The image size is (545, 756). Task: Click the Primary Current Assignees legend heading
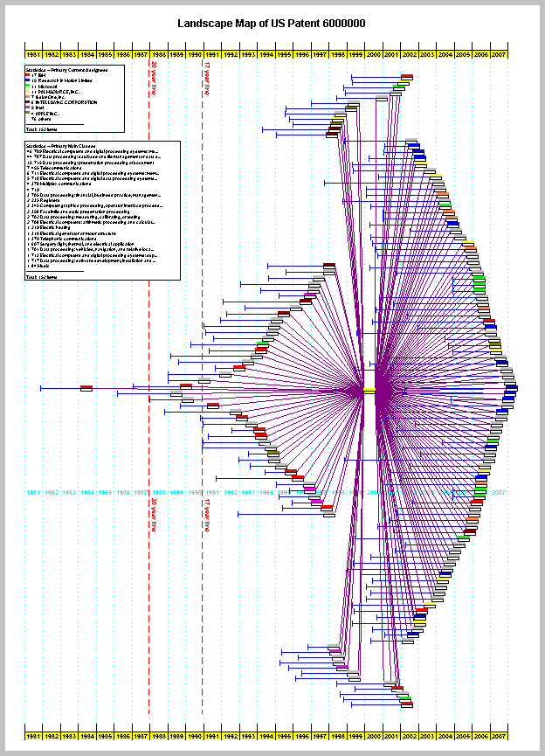(x=66, y=70)
